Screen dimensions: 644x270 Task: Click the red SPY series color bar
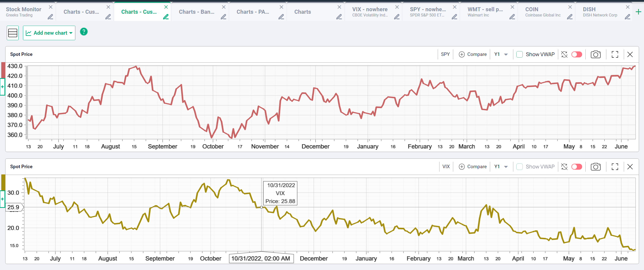pyautogui.click(x=3, y=70)
